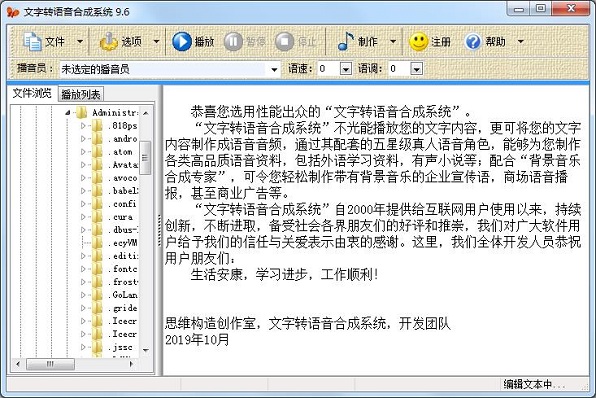596x398 pixels.
Task: Open the 语调 pitch dropdown
Action: (x=417, y=69)
